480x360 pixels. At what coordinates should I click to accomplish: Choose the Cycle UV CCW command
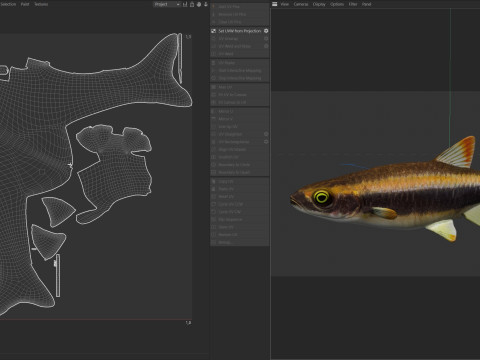click(240, 204)
